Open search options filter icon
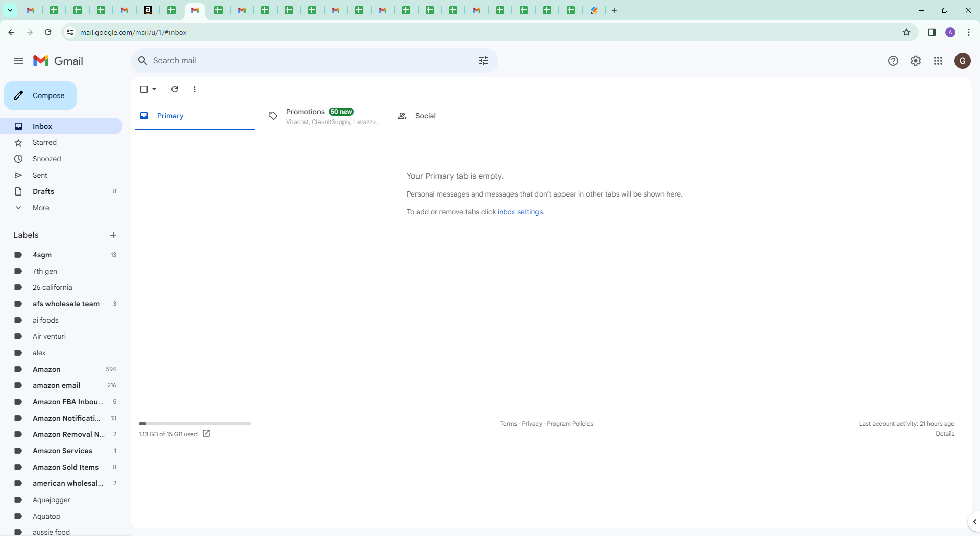Image resolution: width=980 pixels, height=536 pixels. (x=484, y=60)
